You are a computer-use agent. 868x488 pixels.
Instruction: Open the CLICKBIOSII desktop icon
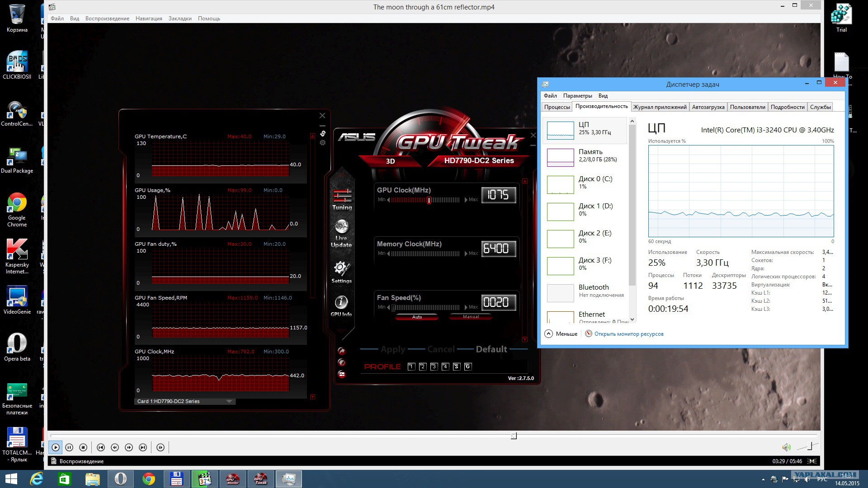pos(17,66)
